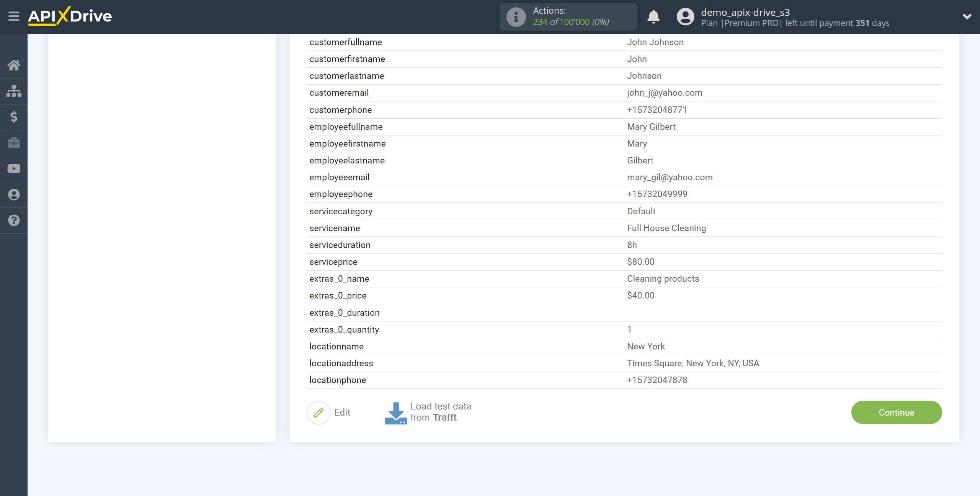980x496 pixels.
Task: Select the mary_gil@yahoo.com value
Action: [670, 178]
